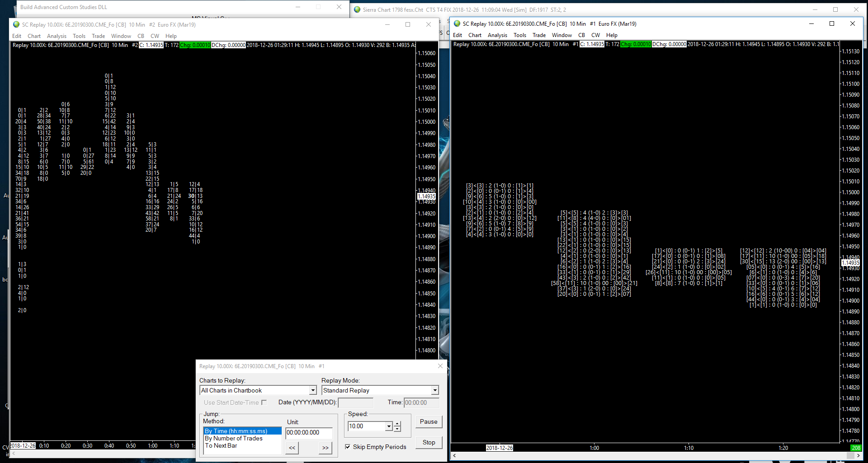Image resolution: width=868 pixels, height=463 pixels.
Task: Expand the replay Speed combo box list
Action: 389,426
